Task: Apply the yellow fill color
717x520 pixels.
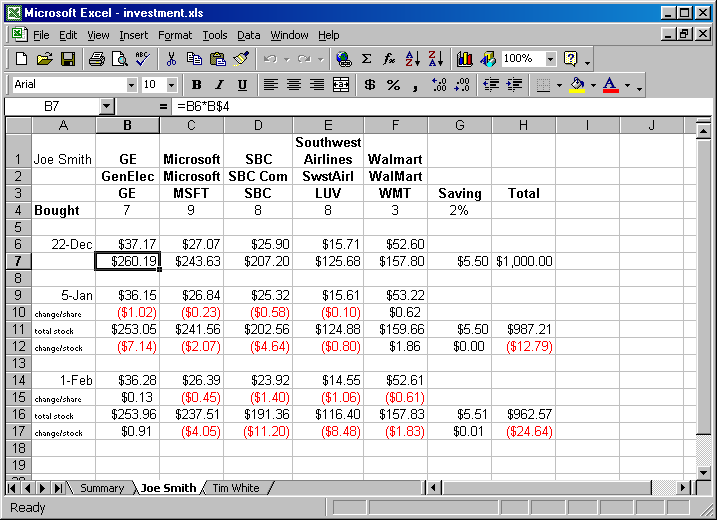Action: (577, 85)
